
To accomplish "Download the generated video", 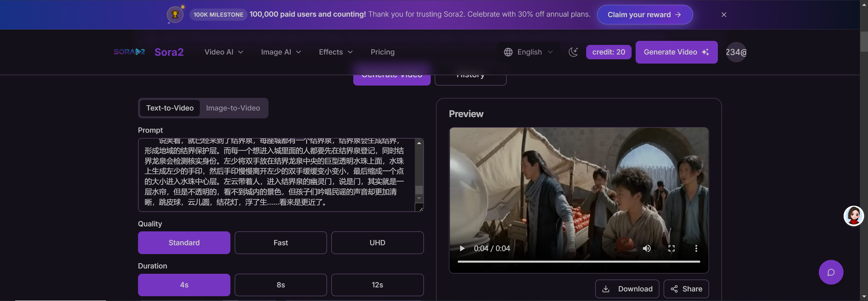I will pyautogui.click(x=627, y=289).
